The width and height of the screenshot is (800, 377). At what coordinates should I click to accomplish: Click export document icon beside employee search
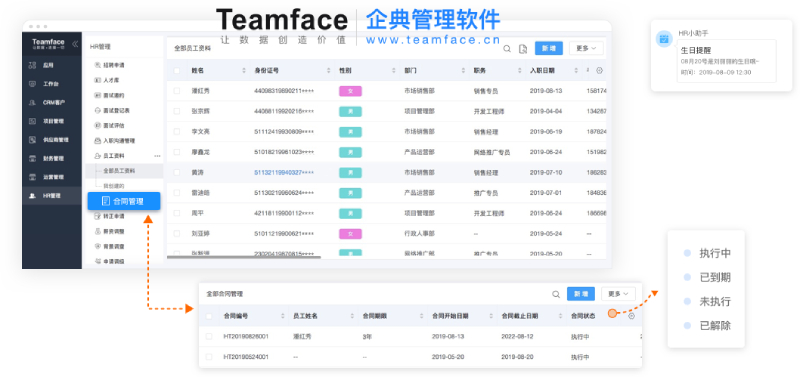click(522, 48)
